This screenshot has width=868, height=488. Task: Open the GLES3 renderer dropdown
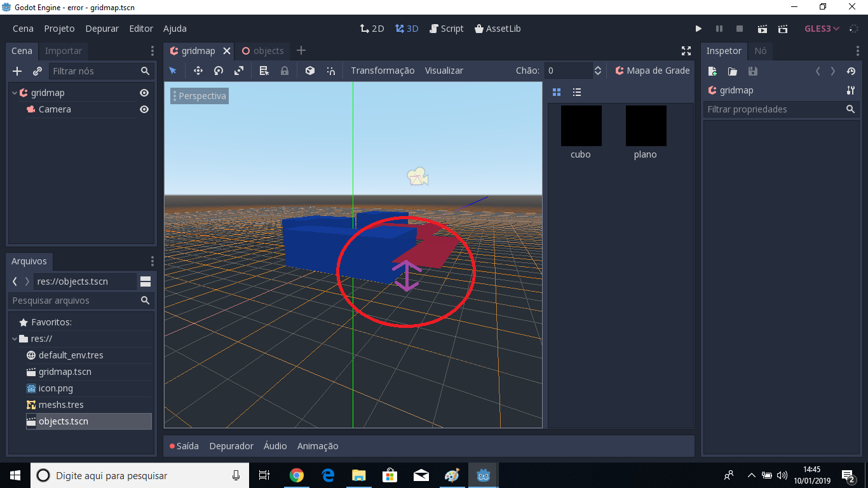(820, 28)
